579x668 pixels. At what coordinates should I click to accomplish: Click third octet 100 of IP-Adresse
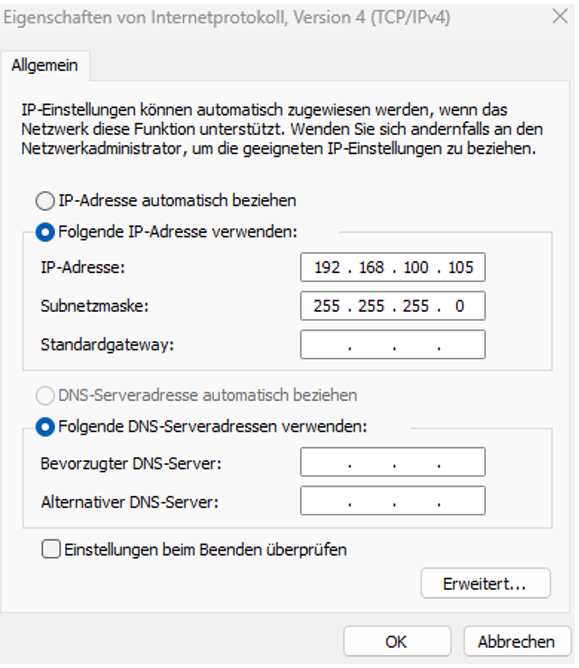[416, 268]
